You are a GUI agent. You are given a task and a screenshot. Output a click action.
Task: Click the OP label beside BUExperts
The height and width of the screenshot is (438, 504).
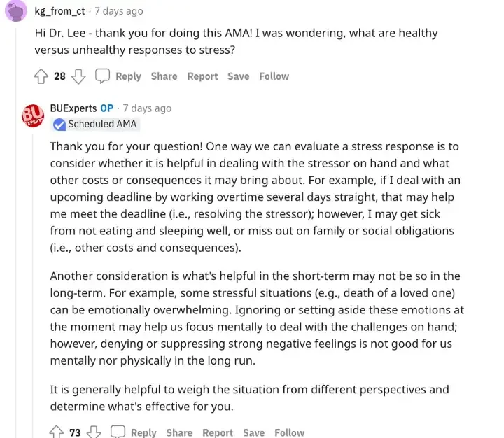click(x=106, y=108)
